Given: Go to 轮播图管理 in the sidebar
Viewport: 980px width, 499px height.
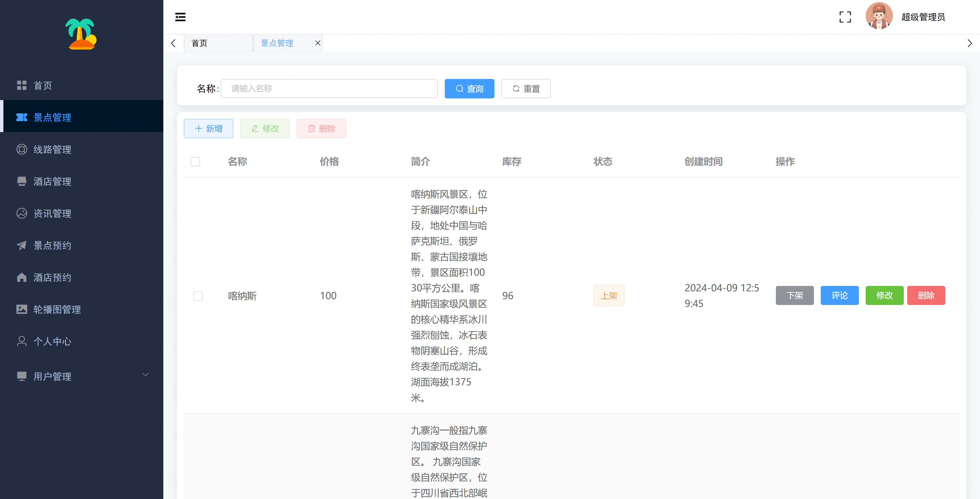Looking at the screenshot, I should [x=57, y=309].
